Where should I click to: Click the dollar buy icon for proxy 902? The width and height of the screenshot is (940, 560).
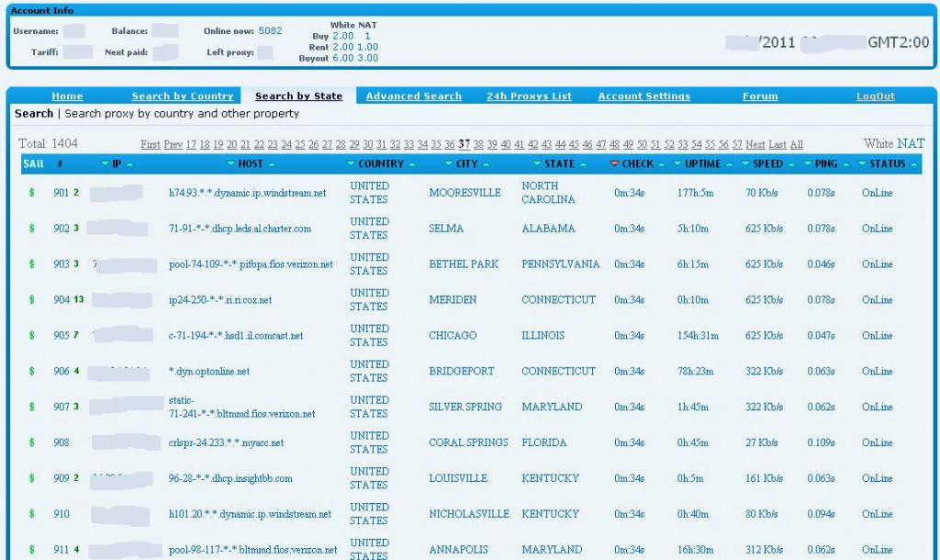pyautogui.click(x=32, y=229)
